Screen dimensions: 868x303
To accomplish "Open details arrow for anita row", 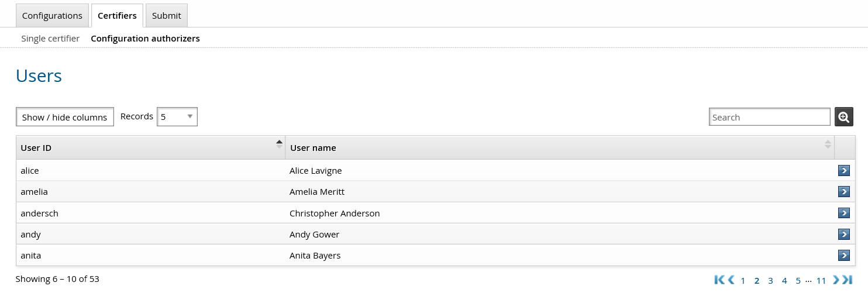I will click(x=843, y=255).
